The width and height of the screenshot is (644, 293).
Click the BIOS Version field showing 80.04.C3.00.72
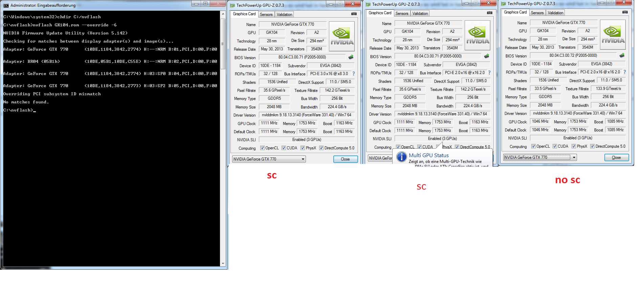coord(573,55)
